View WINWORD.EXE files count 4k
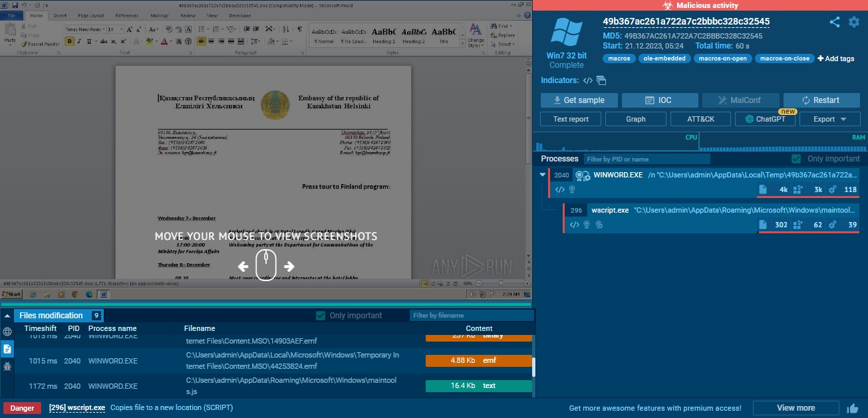868x418 pixels. click(x=774, y=190)
